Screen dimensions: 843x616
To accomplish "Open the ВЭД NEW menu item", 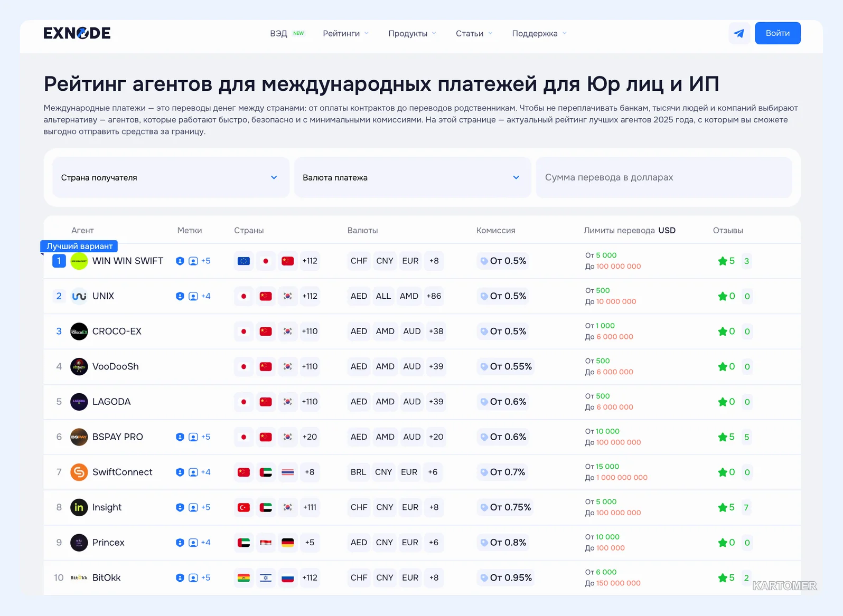I will (x=287, y=33).
